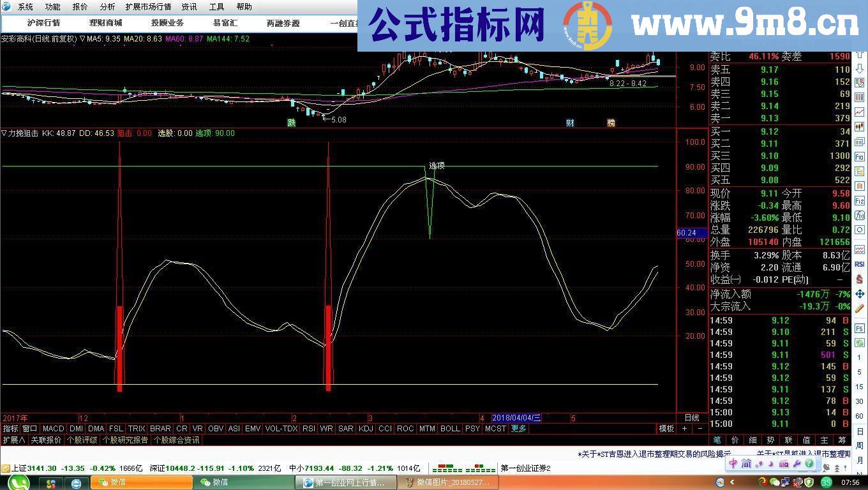
Task: Open 个股研究报告 link
Action: (126, 440)
